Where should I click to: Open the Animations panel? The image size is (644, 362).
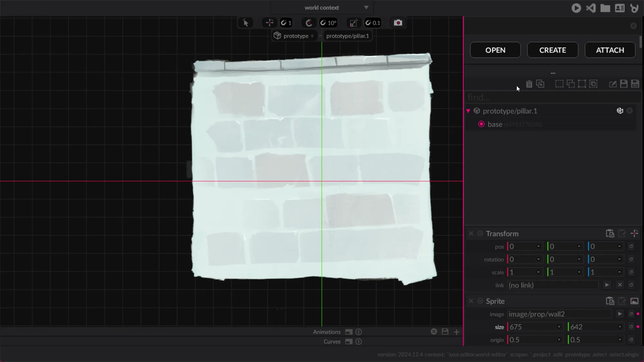(x=327, y=332)
